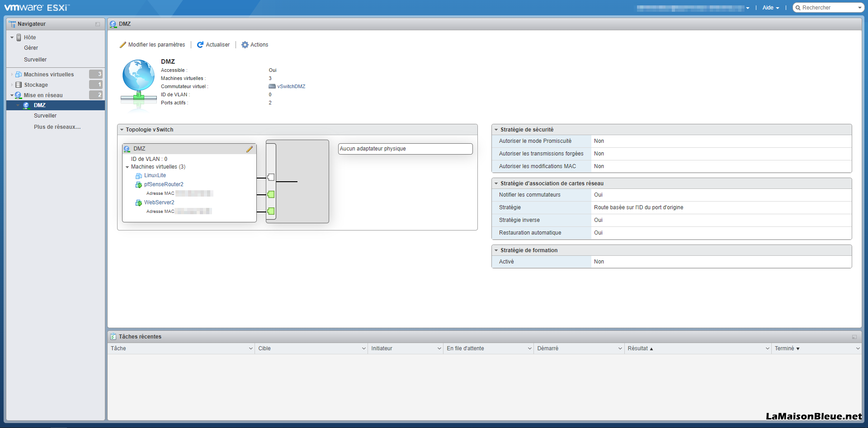The height and width of the screenshot is (428, 868).
Task: Click the Hôte host icon
Action: point(19,38)
